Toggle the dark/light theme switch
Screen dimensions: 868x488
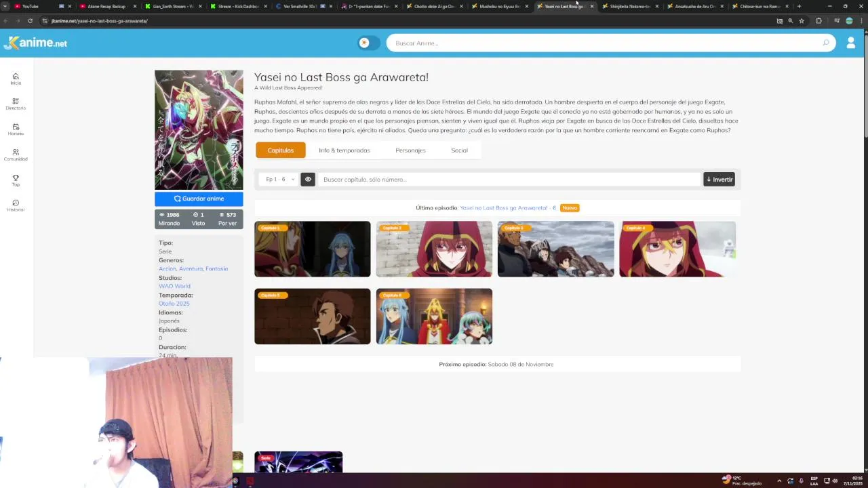pos(369,43)
